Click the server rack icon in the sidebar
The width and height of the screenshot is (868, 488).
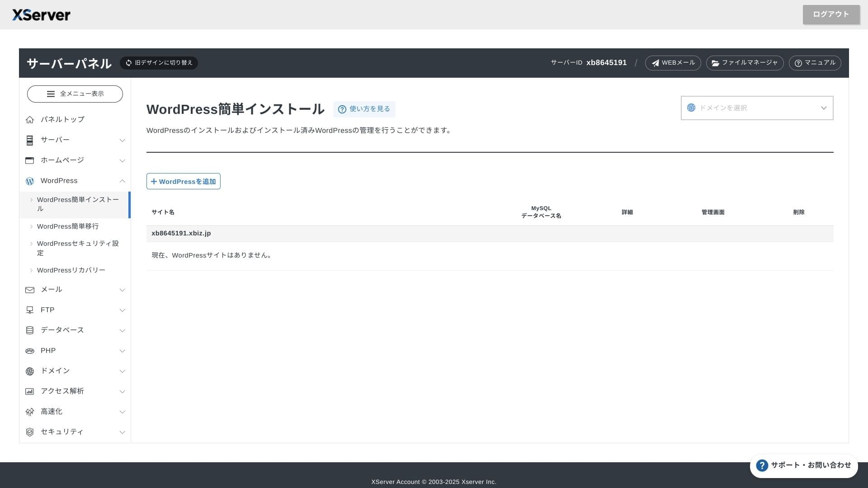[30, 140]
